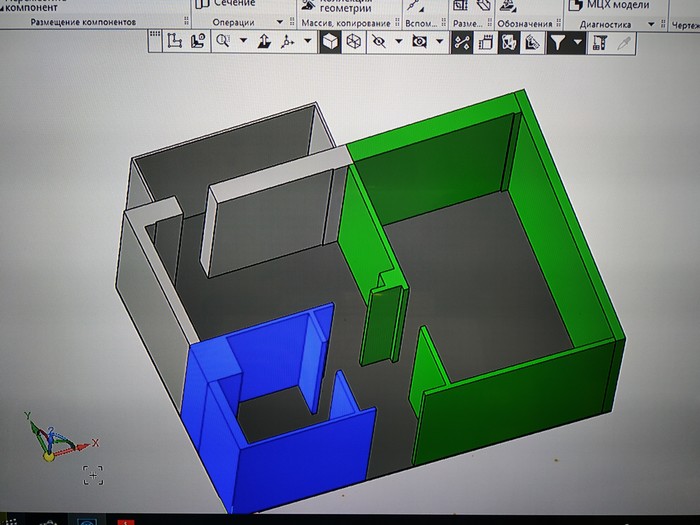Click the greyed-out pencil icon
700x525 pixels.
click(625, 42)
